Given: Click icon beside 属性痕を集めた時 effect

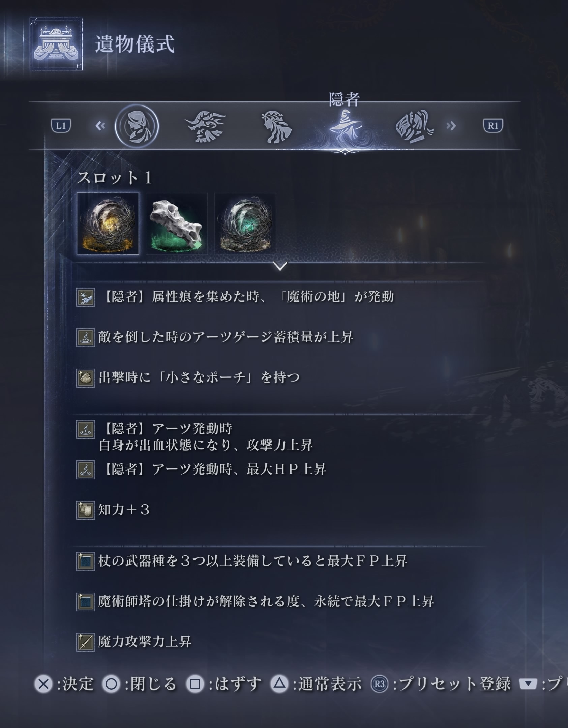Looking at the screenshot, I should (85, 297).
